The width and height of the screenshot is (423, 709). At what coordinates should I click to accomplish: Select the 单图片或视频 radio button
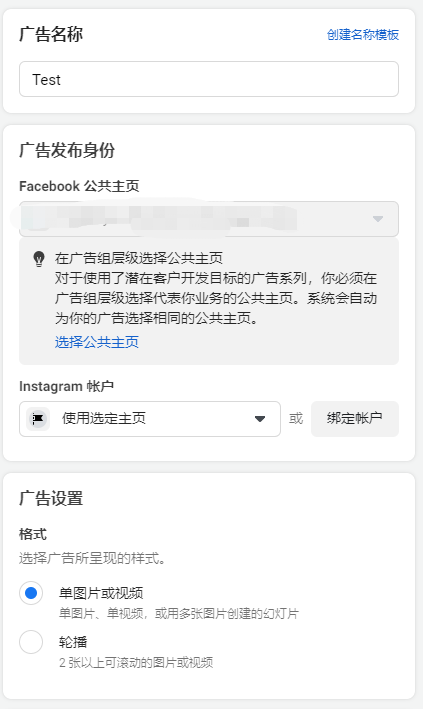(x=31, y=593)
